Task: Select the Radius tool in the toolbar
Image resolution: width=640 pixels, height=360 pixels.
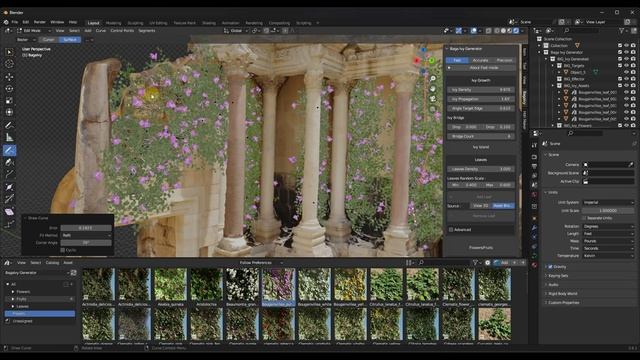Action: coord(9,187)
